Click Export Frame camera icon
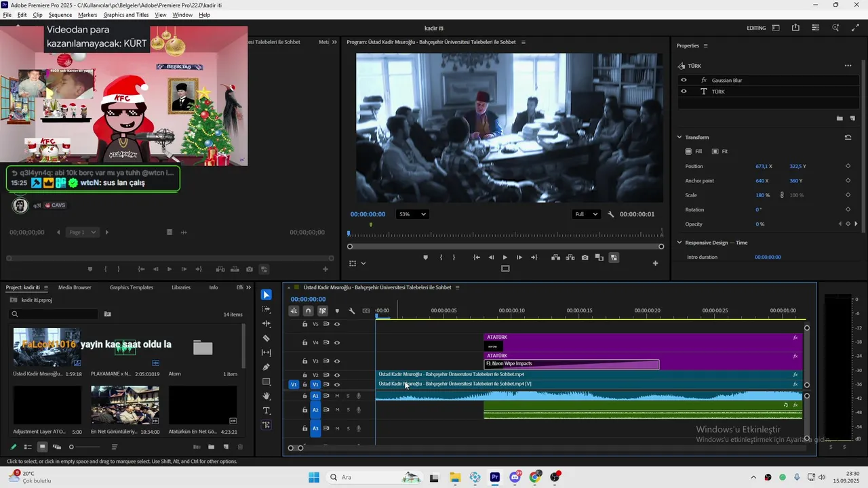 pos(585,258)
